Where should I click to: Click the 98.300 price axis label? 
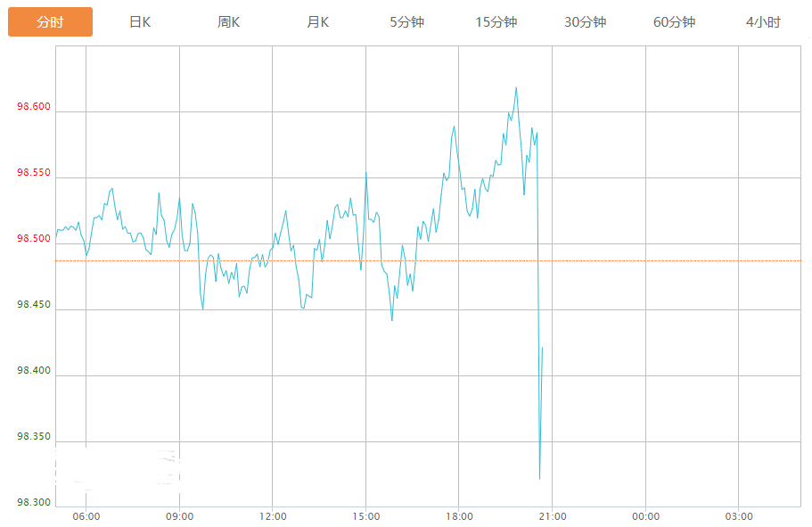tap(34, 503)
